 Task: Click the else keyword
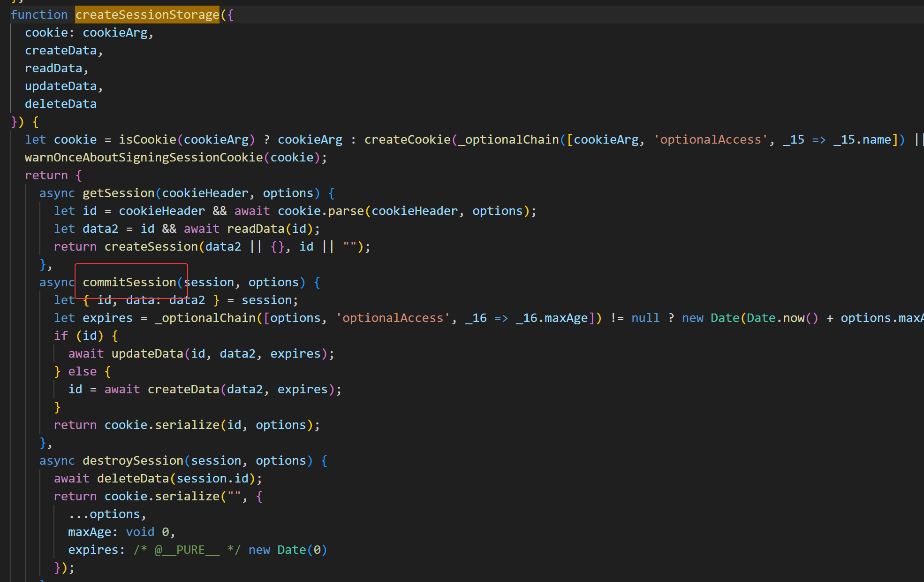pos(83,371)
